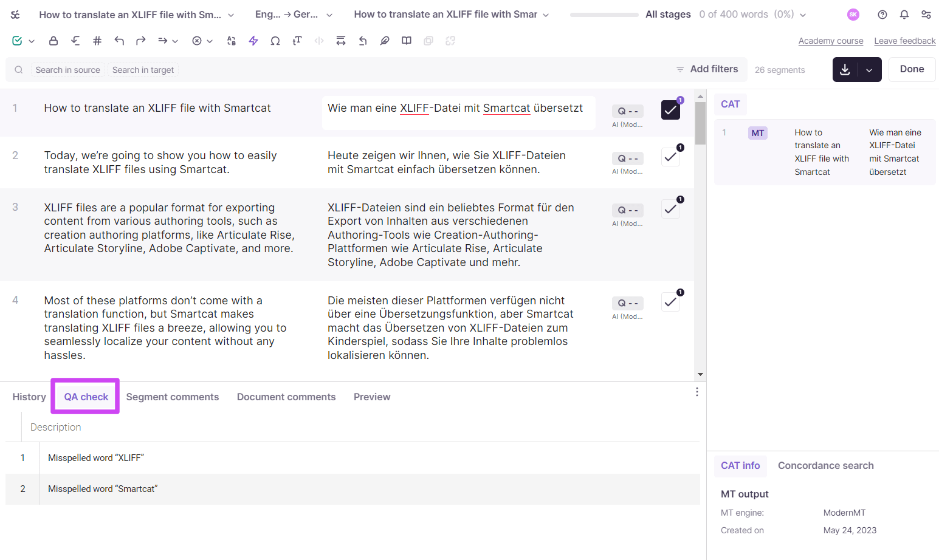Click the greyed-out dashed-square icon
Image resolution: width=939 pixels, height=560 pixels.
coord(450,41)
